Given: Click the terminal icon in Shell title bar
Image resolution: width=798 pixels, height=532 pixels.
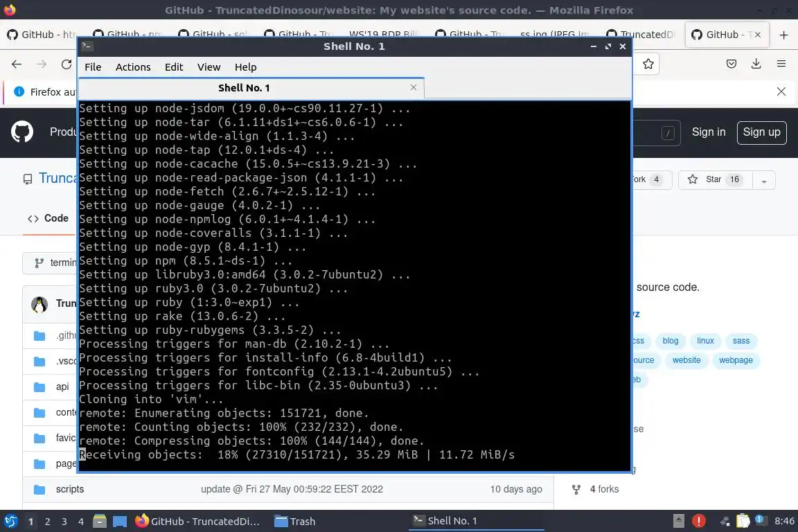Looking at the screenshot, I should pos(87,46).
